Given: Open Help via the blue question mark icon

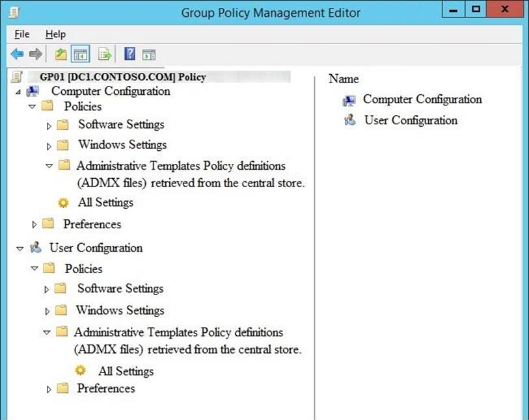Looking at the screenshot, I should point(129,55).
